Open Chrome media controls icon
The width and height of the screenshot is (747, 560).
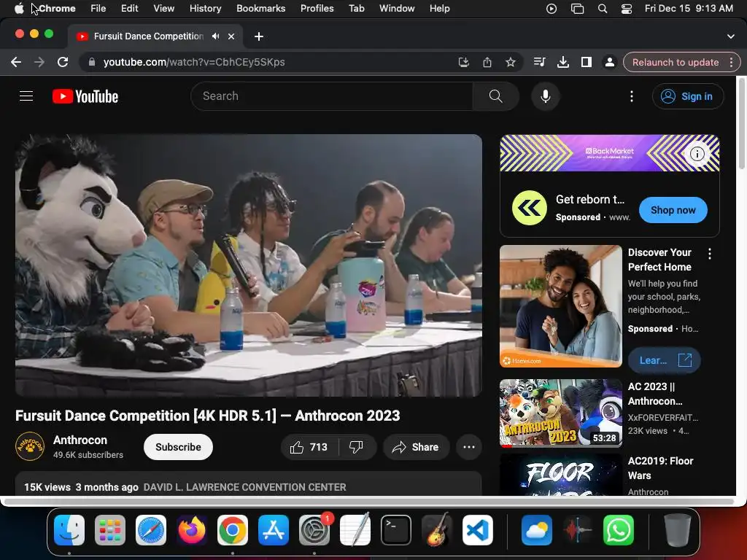pyautogui.click(x=539, y=62)
